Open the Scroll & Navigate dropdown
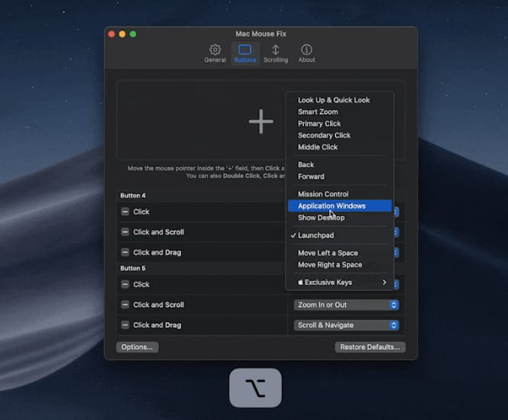The image size is (508, 420). pos(346,325)
